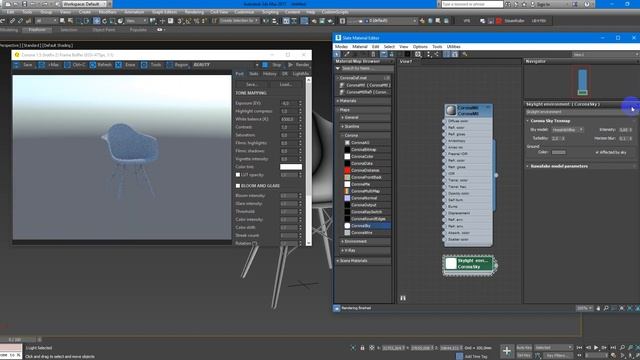Click the Skylight CoronaSky node
The height and width of the screenshot is (360, 640).
[469, 264]
